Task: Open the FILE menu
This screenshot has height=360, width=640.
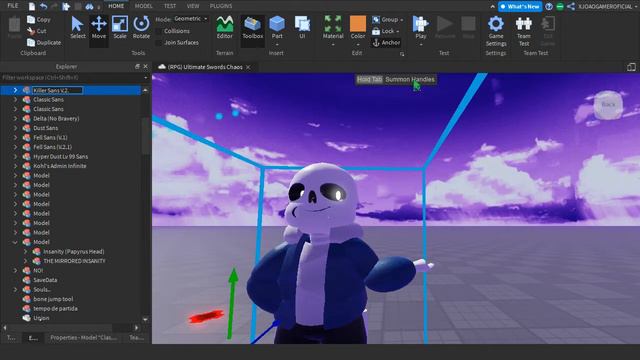Action: click(x=13, y=6)
